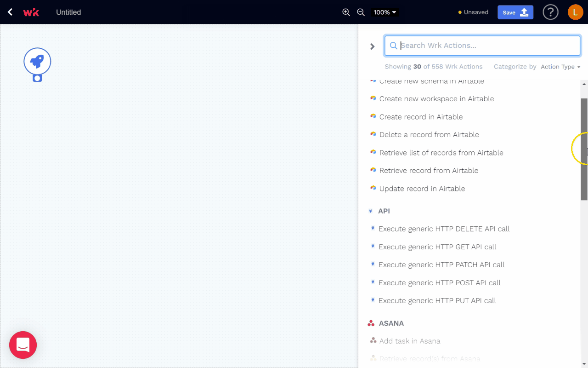This screenshot has height=368, width=588.
Task: Click Airtable icon beside Create record in Airtable
Action: (373, 116)
